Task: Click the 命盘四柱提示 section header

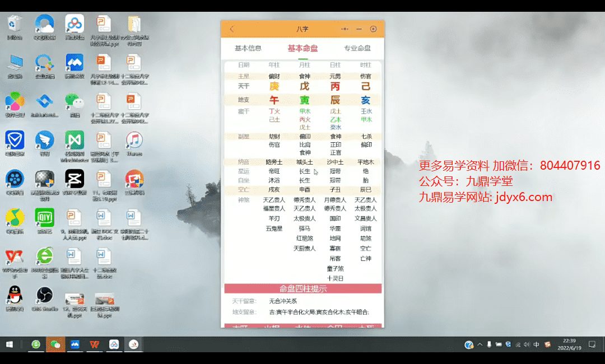Action: pyautogui.click(x=302, y=289)
